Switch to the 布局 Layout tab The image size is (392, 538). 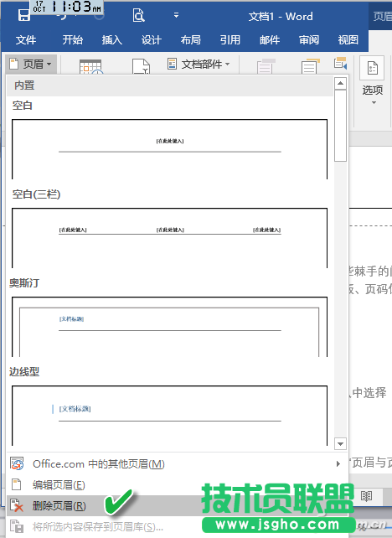[x=191, y=39]
